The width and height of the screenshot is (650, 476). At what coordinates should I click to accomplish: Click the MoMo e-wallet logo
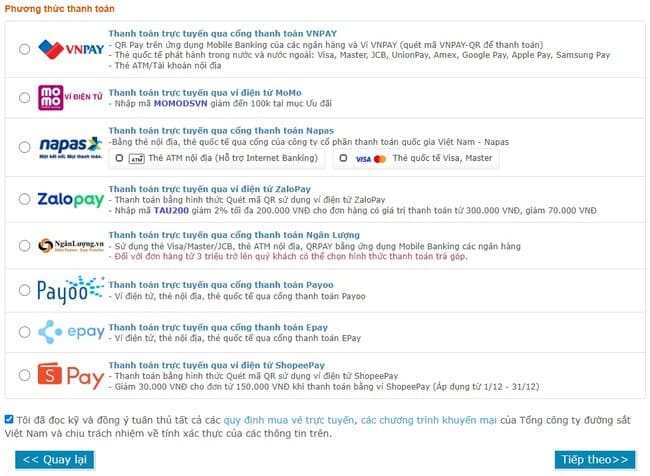click(x=70, y=97)
